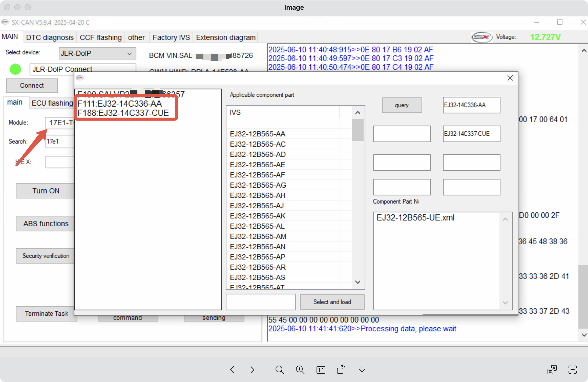Click the input field left of Select and load
The height and width of the screenshot is (382, 588).
click(x=260, y=302)
